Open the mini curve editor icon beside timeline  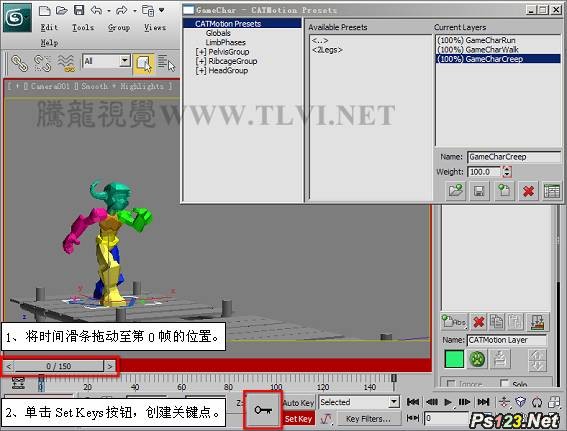(x=18, y=383)
